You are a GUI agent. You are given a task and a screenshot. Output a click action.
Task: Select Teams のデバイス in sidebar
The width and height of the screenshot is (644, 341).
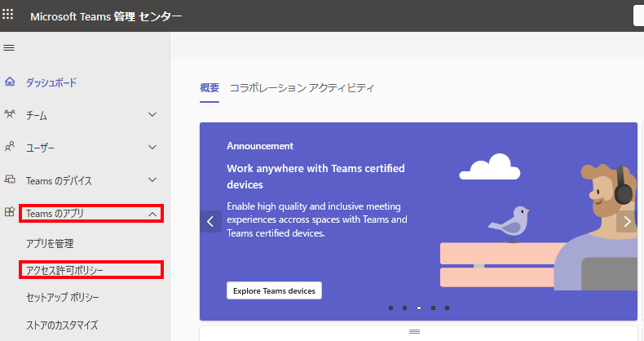click(59, 181)
